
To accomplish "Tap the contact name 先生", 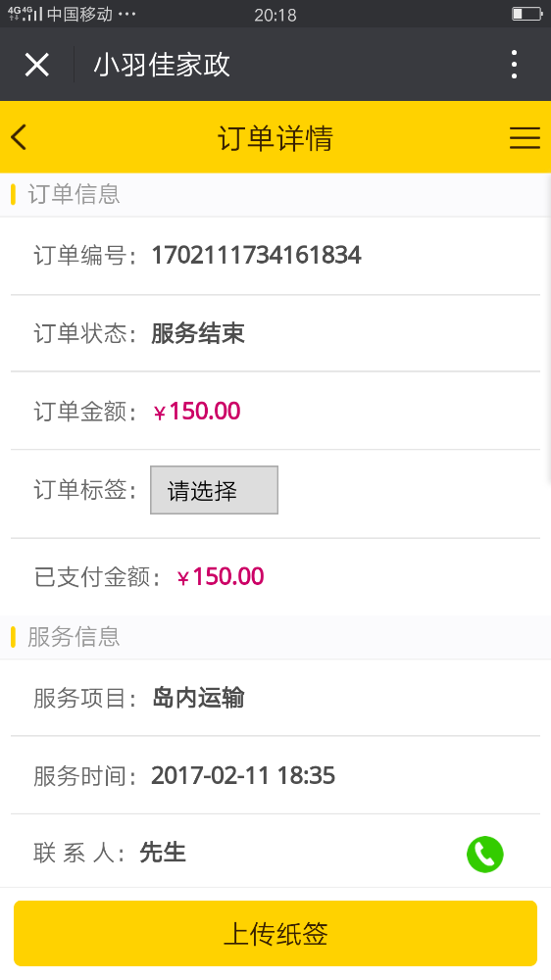I will coord(163,853).
